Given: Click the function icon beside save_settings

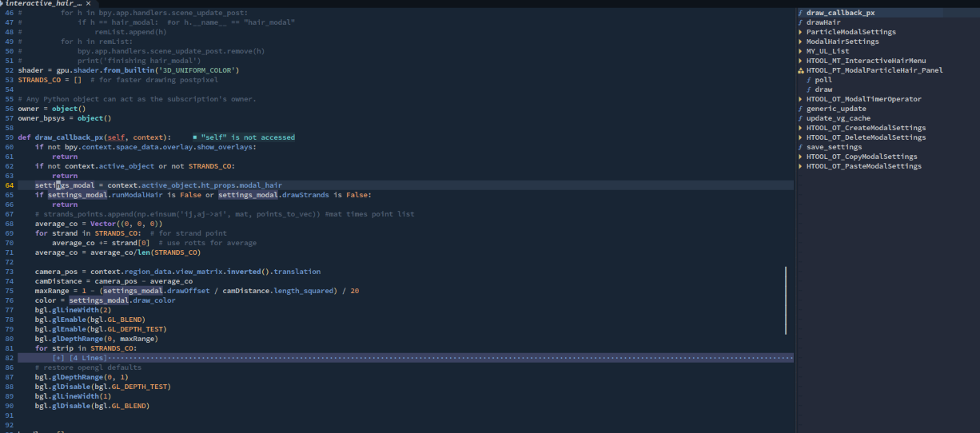Looking at the screenshot, I should click(x=801, y=147).
